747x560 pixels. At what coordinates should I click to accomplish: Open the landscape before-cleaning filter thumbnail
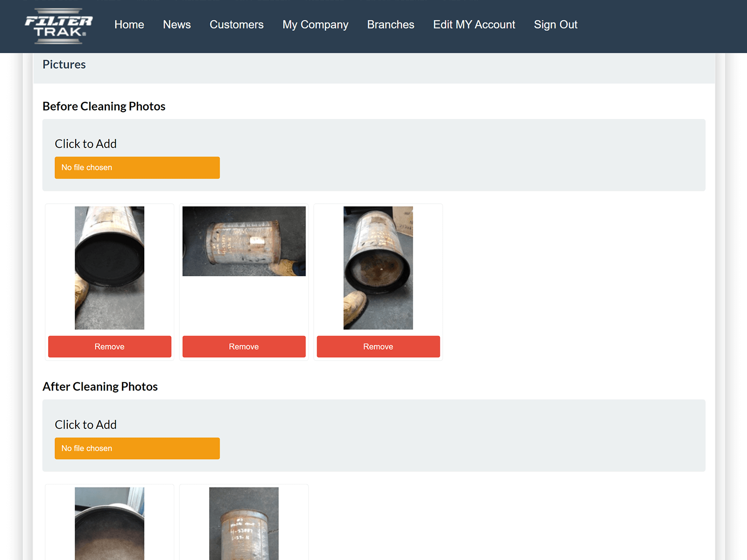tap(244, 241)
